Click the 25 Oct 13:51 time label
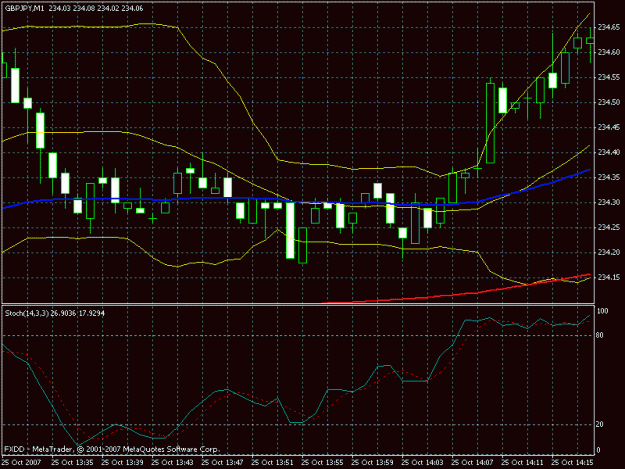This screenshot has height=469, width=625. pyautogui.click(x=272, y=463)
